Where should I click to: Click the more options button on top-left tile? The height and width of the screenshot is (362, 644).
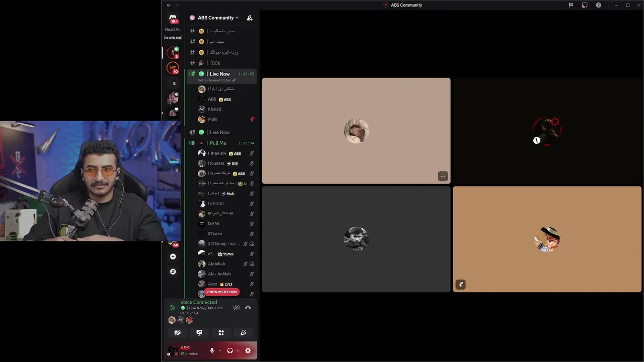(x=443, y=176)
